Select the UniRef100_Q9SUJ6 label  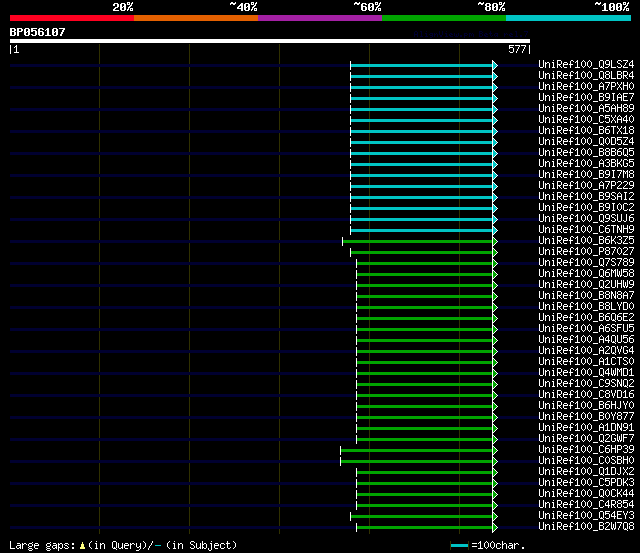click(x=586, y=219)
